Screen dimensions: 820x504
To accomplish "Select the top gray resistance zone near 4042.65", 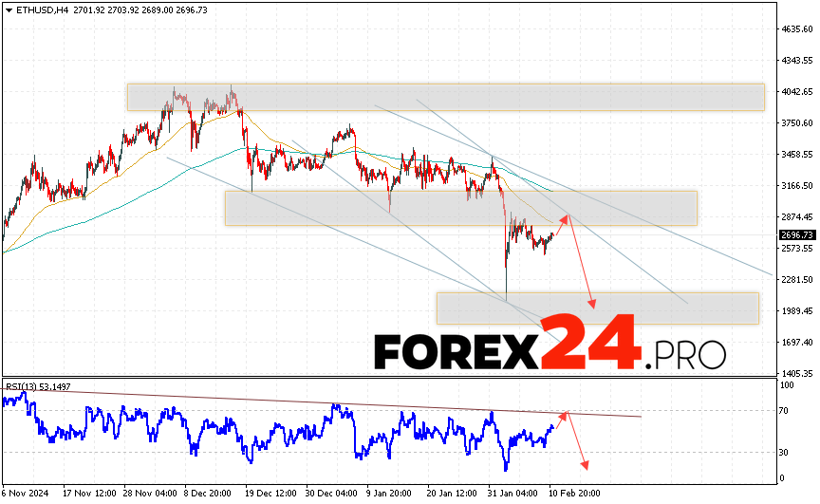I will click(445, 97).
